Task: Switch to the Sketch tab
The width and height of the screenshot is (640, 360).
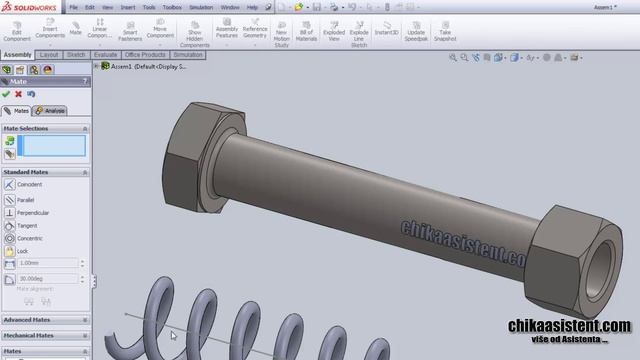Action: 76,55
